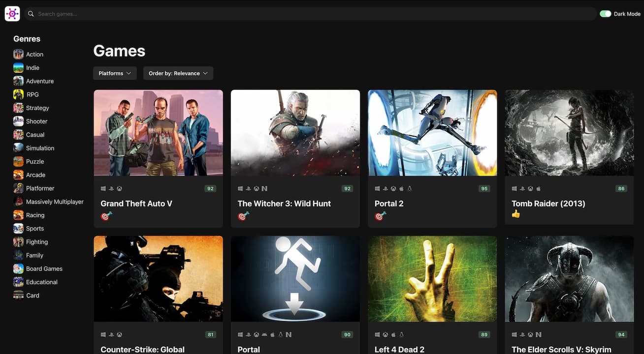Click The Witcher 3: Wild Hunt title
This screenshot has height=354, width=644.
click(284, 204)
